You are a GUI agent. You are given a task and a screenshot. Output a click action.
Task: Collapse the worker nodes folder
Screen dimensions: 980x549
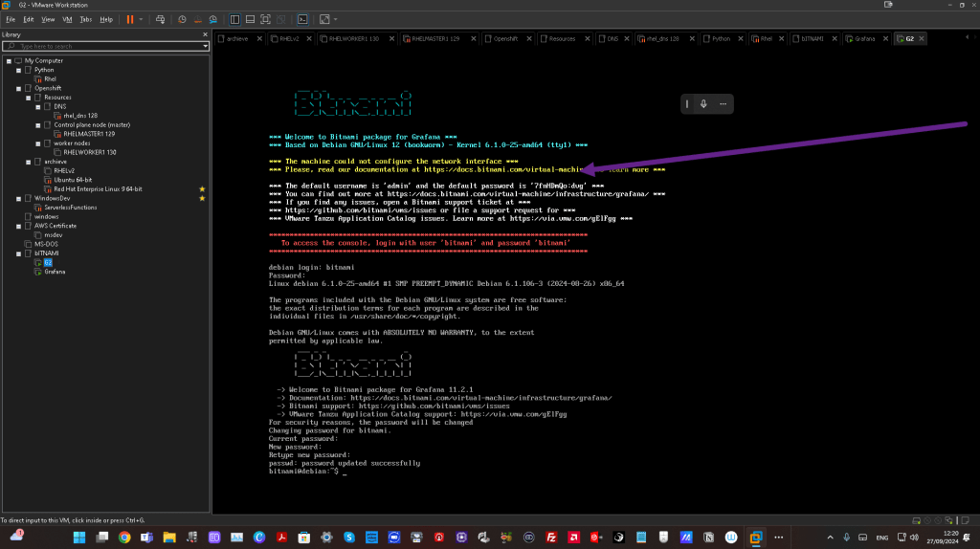coord(38,143)
